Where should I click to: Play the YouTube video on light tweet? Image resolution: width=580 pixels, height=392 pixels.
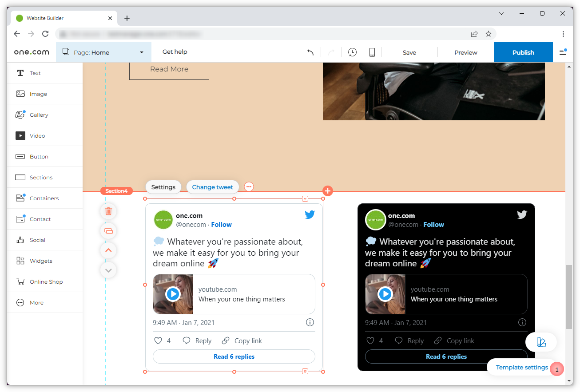(x=173, y=294)
